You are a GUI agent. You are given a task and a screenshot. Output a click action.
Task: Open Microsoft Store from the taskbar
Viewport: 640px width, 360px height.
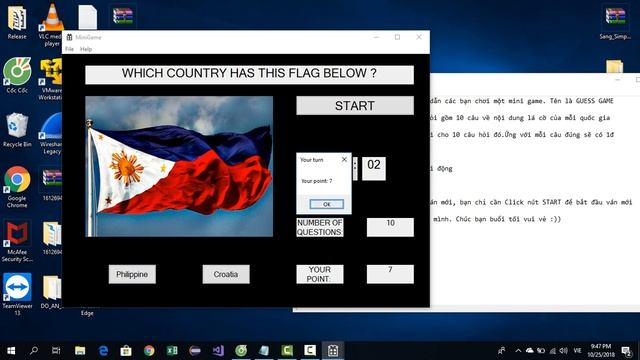(x=126, y=351)
